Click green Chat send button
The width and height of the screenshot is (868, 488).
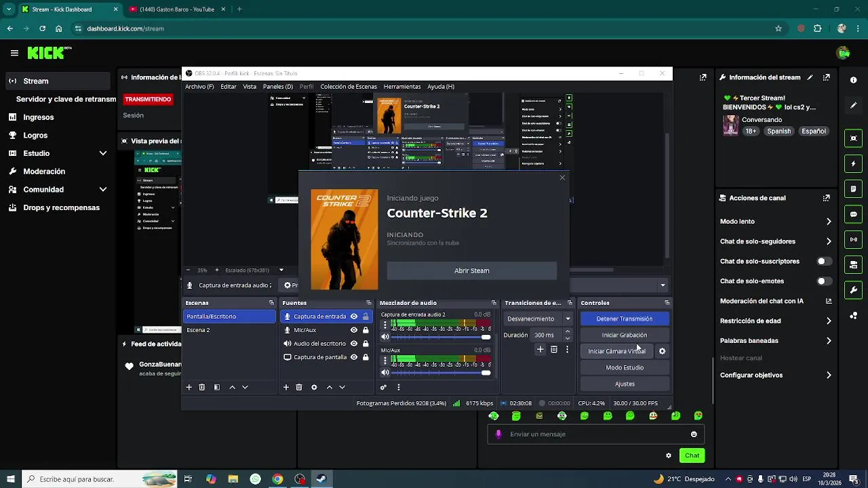tap(692, 455)
